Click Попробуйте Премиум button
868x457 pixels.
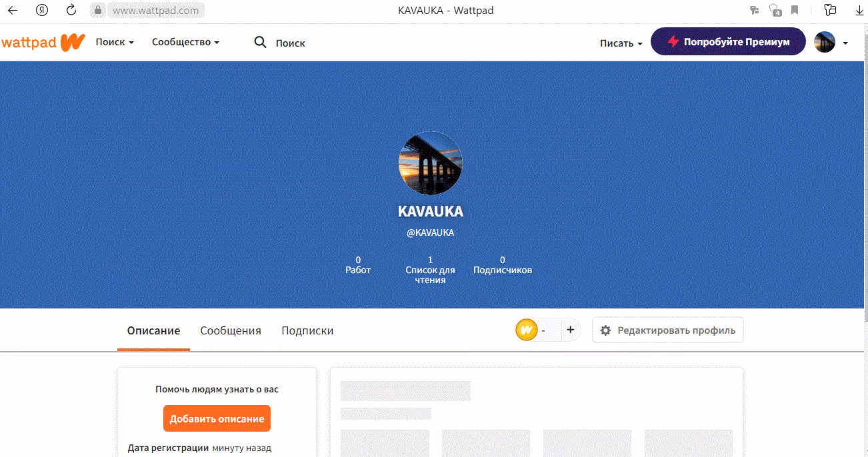pyautogui.click(x=728, y=41)
